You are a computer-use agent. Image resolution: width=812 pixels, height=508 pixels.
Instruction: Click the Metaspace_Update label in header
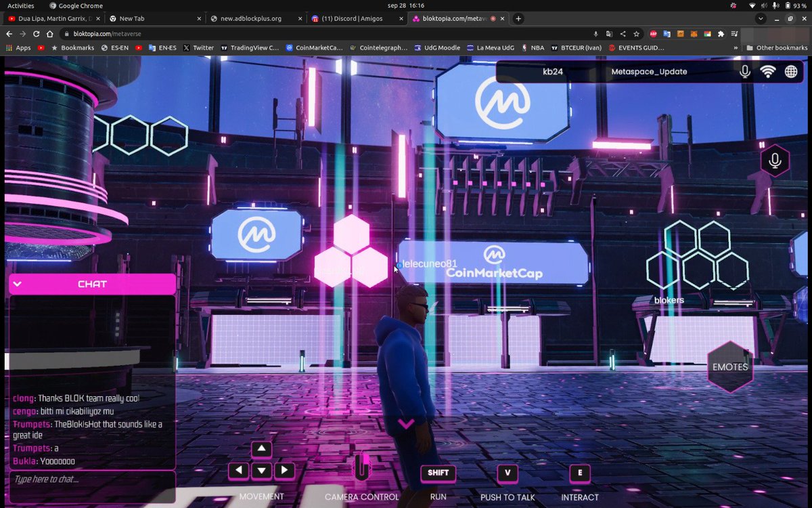click(x=649, y=71)
